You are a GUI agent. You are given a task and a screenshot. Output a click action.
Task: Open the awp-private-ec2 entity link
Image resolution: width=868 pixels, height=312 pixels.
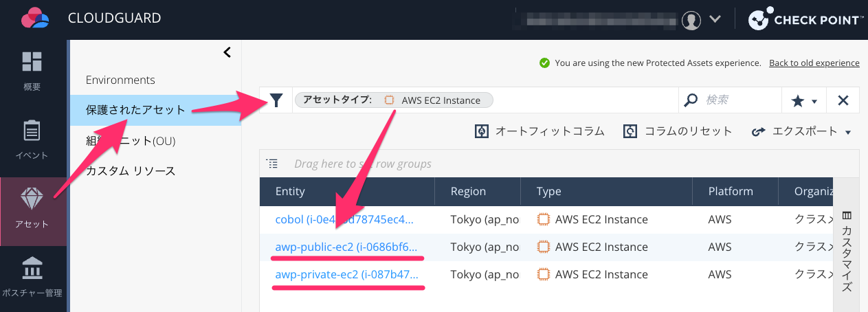pyautogui.click(x=347, y=274)
